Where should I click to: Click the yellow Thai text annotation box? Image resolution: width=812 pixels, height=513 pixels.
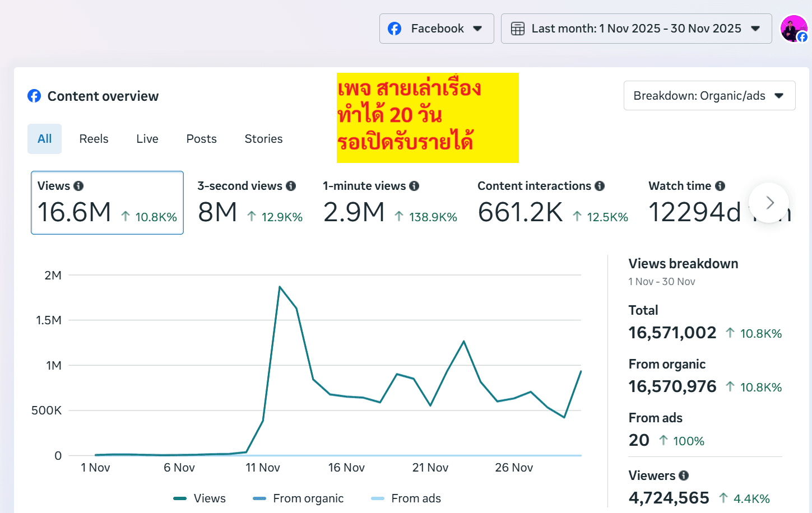pyautogui.click(x=428, y=118)
